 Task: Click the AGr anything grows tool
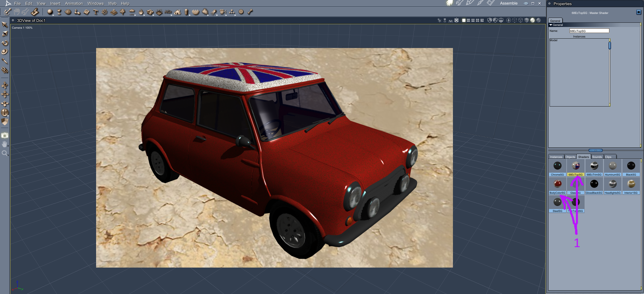click(x=168, y=12)
